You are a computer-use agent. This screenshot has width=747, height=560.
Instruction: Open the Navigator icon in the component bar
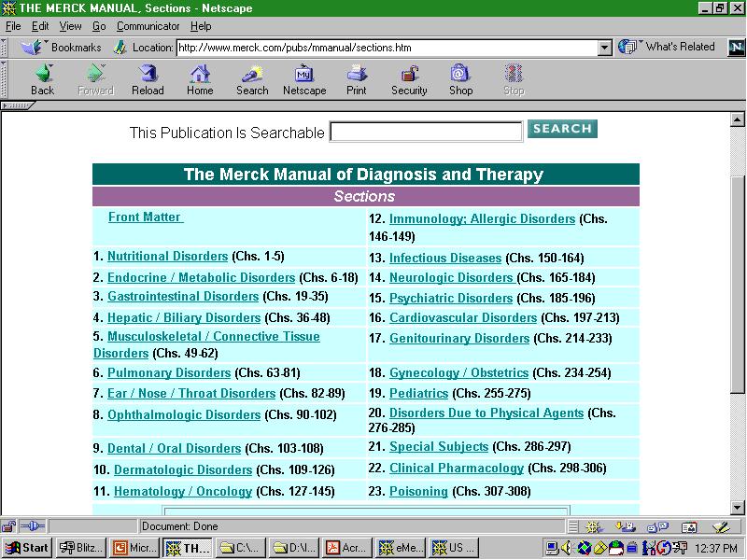594,526
